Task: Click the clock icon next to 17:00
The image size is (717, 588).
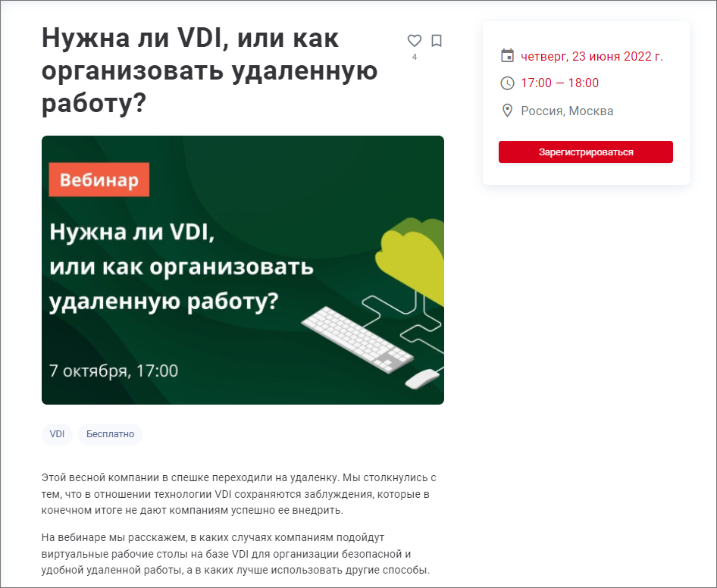Action: pyautogui.click(x=507, y=83)
